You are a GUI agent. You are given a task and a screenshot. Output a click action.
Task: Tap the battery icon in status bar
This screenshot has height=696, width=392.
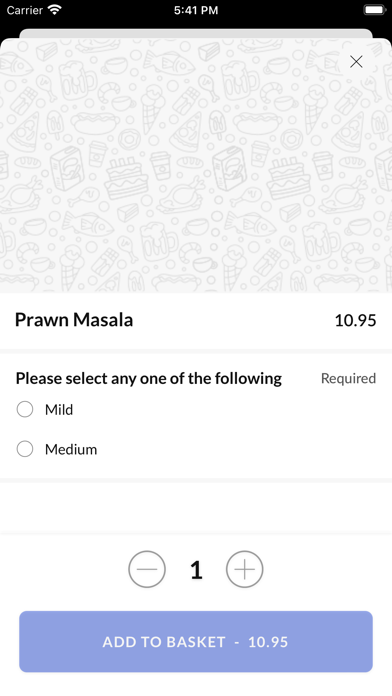[374, 10]
